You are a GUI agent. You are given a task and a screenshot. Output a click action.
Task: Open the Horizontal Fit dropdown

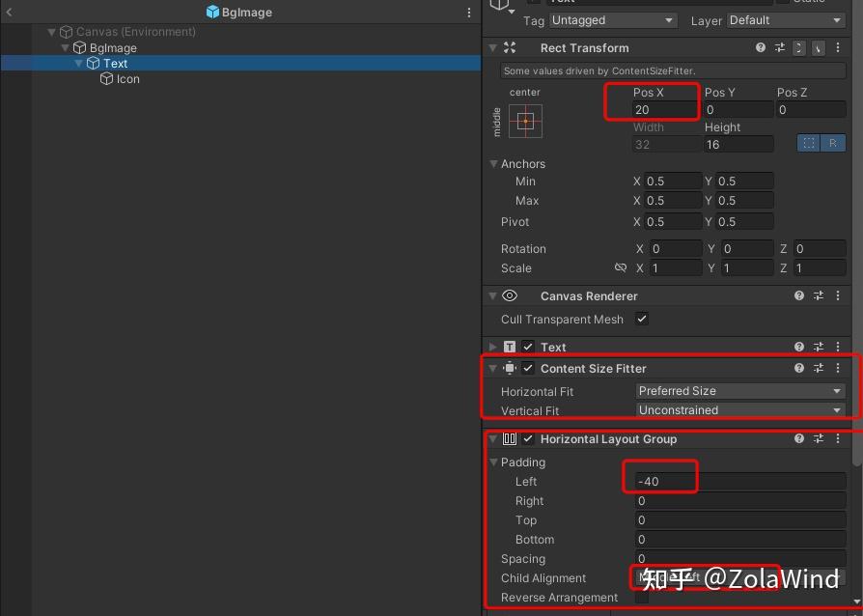click(740, 391)
